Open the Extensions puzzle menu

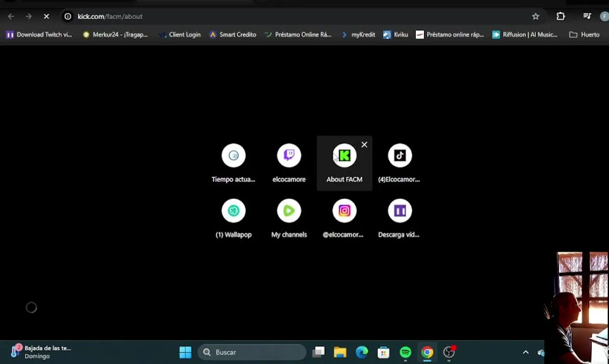[560, 17]
